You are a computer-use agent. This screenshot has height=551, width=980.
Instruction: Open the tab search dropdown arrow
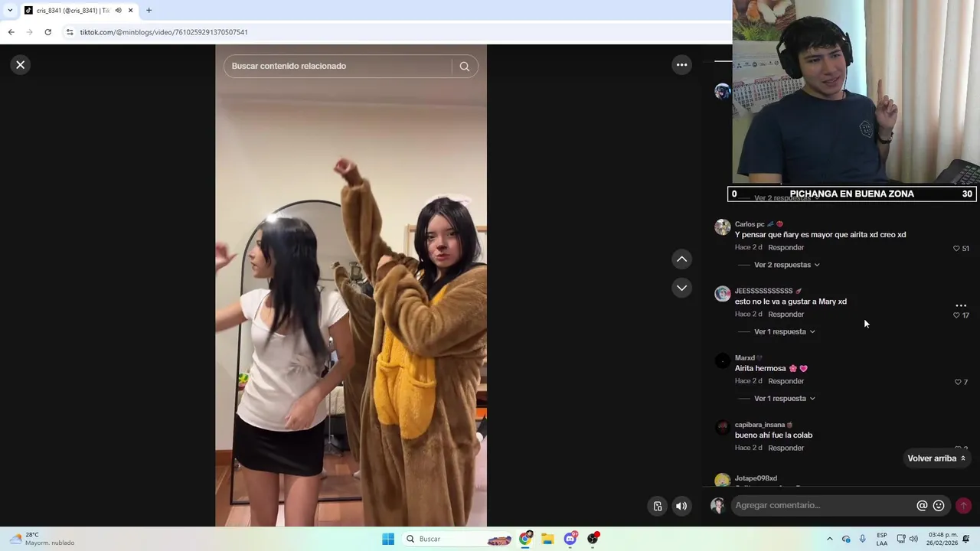coord(10,11)
